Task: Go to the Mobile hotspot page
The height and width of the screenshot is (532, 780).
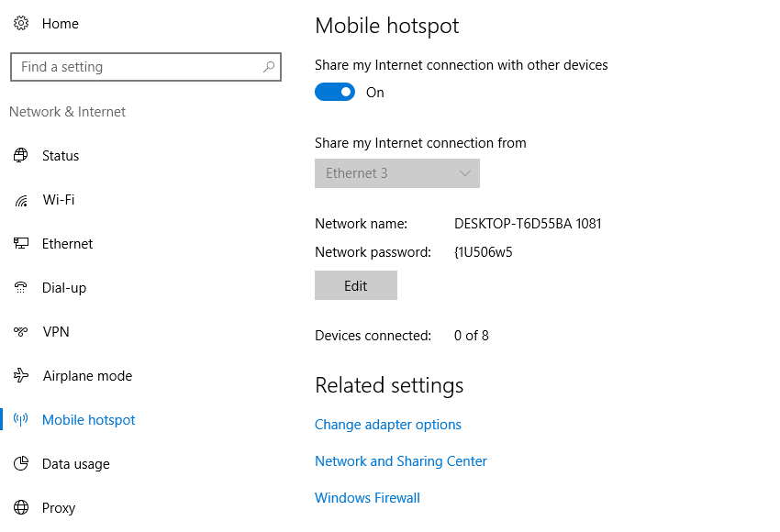Action: coord(88,420)
